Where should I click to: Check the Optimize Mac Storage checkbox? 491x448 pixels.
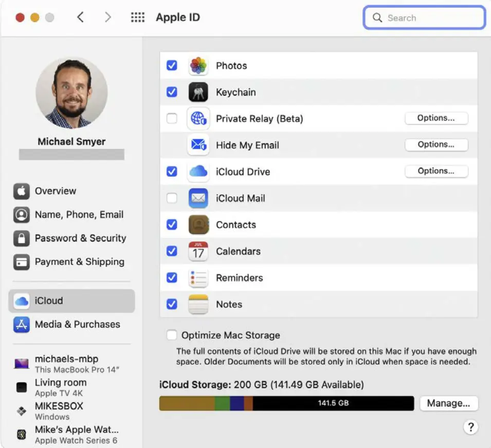point(172,335)
